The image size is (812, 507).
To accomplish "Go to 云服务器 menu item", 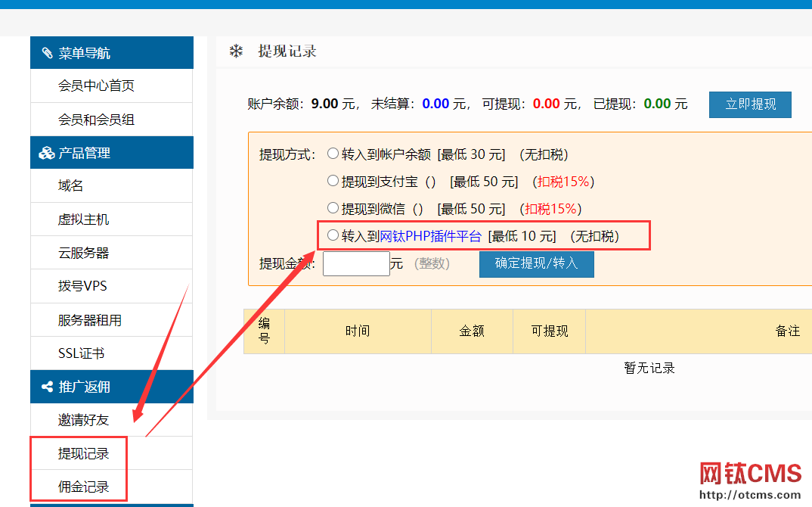I will [83, 253].
